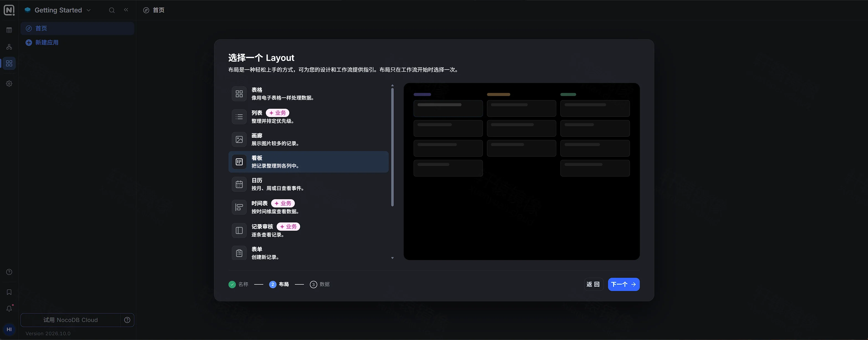868x340 pixels.
Task: Open the notifications bell icon
Action: (x=9, y=308)
